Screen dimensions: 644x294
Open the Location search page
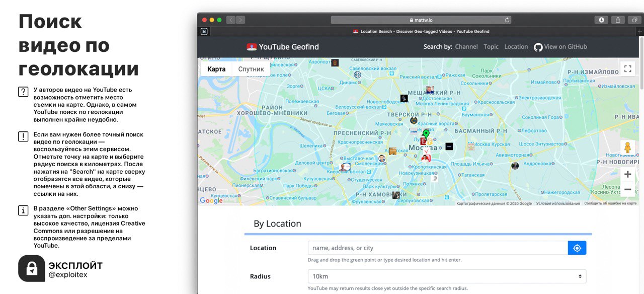coord(516,47)
